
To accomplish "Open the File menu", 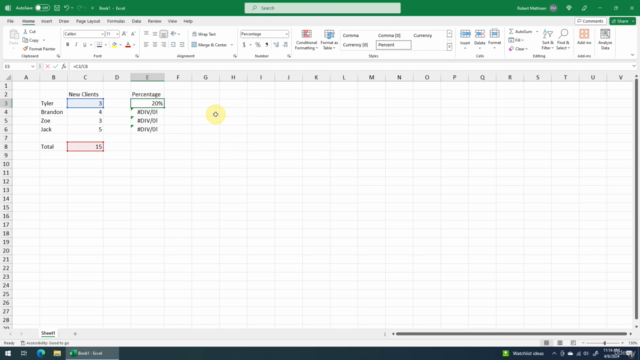I will (x=10, y=21).
